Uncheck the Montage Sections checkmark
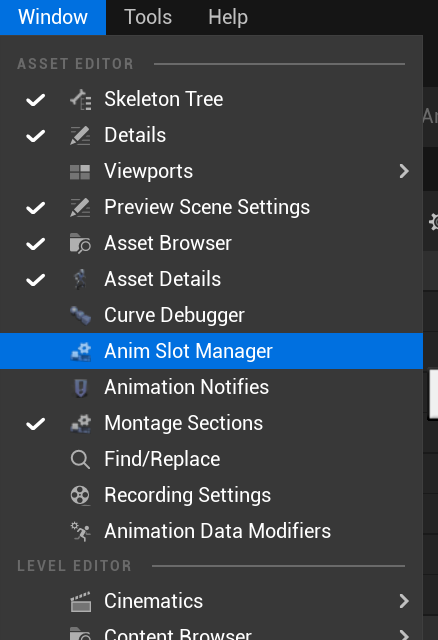The image size is (438, 640). click(x=36, y=424)
